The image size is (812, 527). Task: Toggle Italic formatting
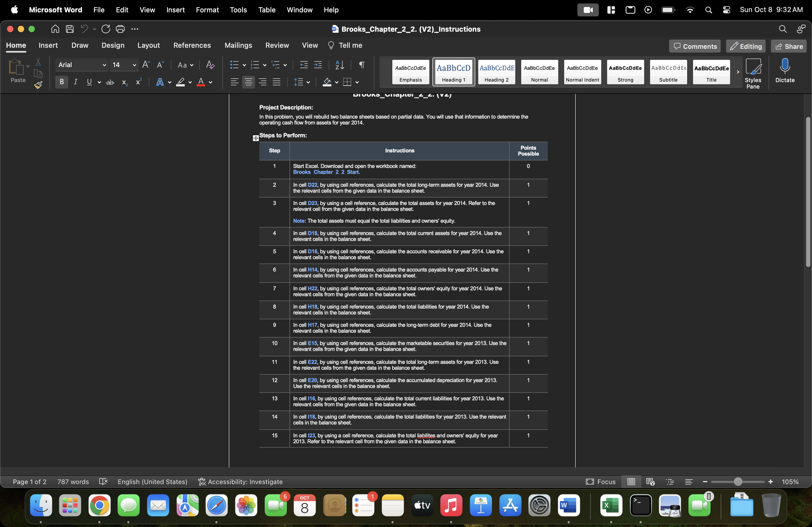[x=75, y=82]
